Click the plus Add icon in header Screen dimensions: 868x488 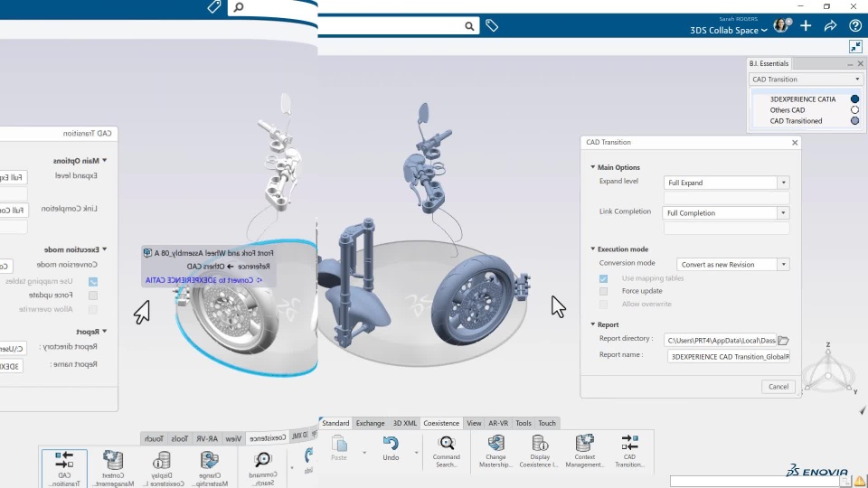pos(806,25)
